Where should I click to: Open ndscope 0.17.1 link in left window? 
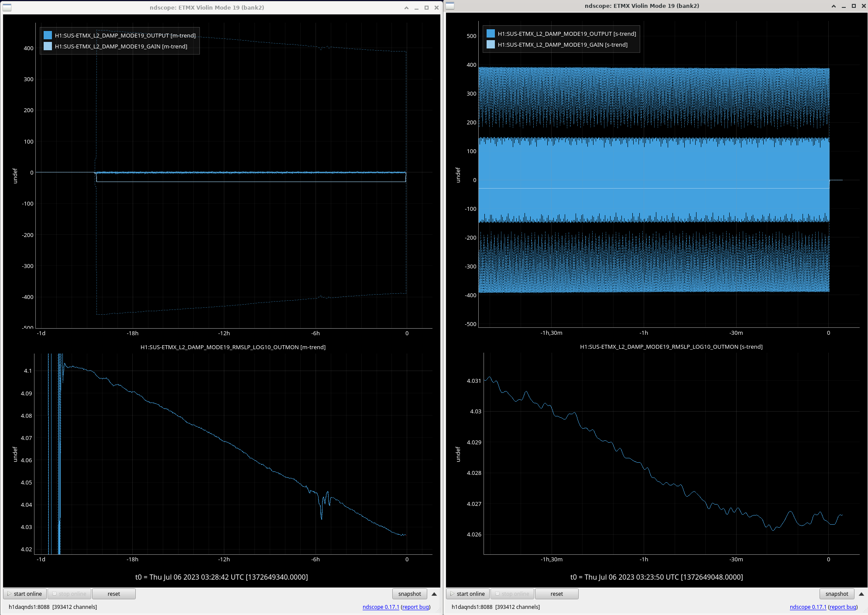coord(381,607)
